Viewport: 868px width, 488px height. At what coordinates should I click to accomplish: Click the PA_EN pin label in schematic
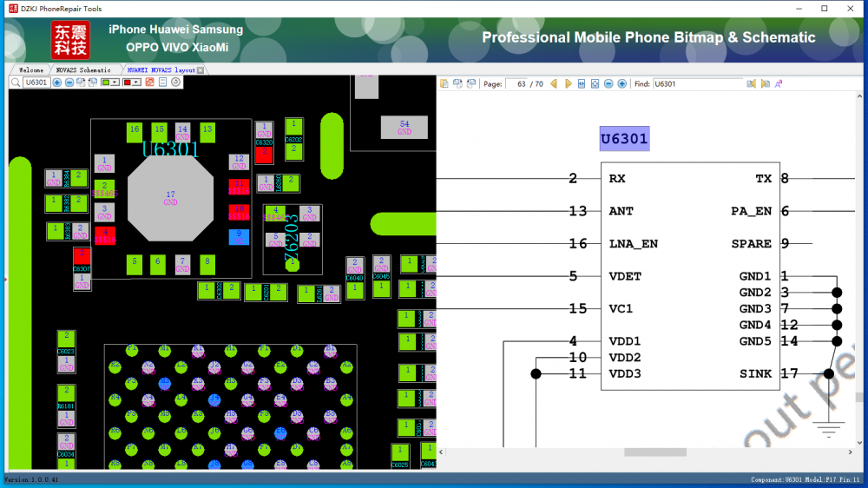pyautogui.click(x=751, y=211)
